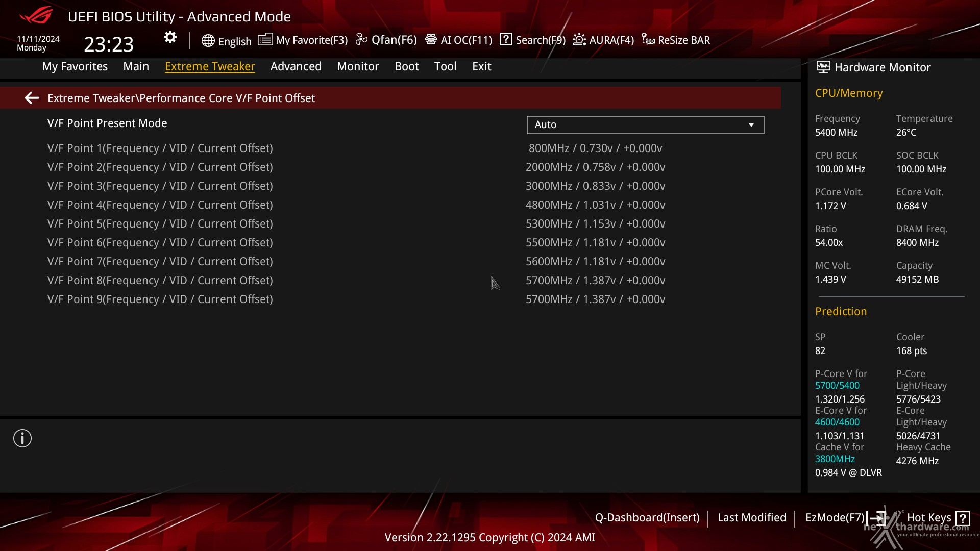Viewport: 980px width, 551px height.
Task: Click the Prediction heading
Action: click(x=841, y=312)
